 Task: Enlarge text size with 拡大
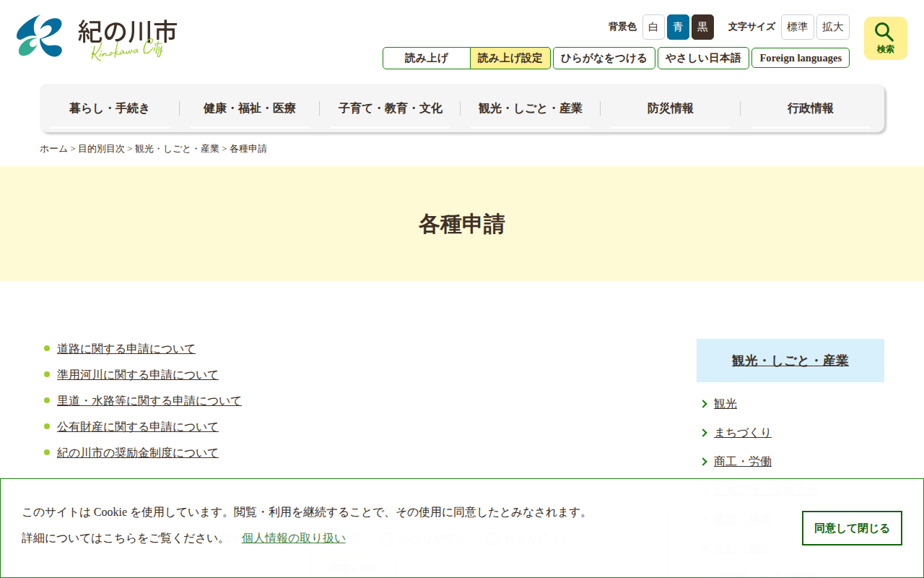tap(833, 27)
